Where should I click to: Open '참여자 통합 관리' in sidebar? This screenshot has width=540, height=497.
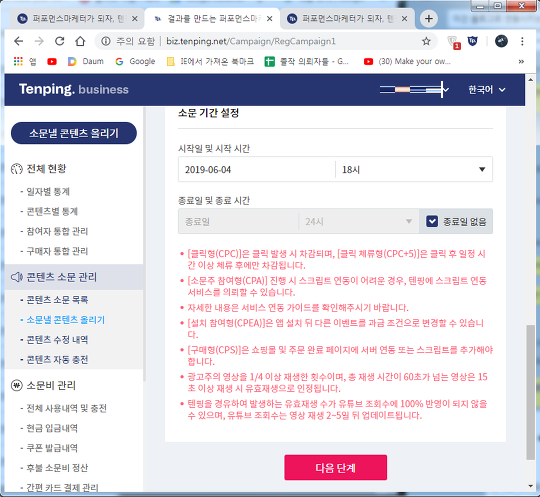(57, 231)
